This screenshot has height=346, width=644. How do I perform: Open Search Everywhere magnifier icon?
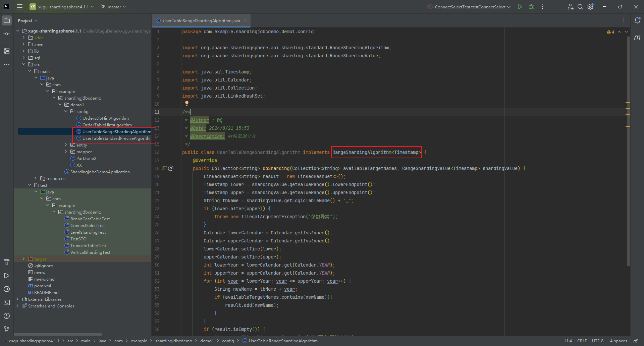click(x=580, y=7)
